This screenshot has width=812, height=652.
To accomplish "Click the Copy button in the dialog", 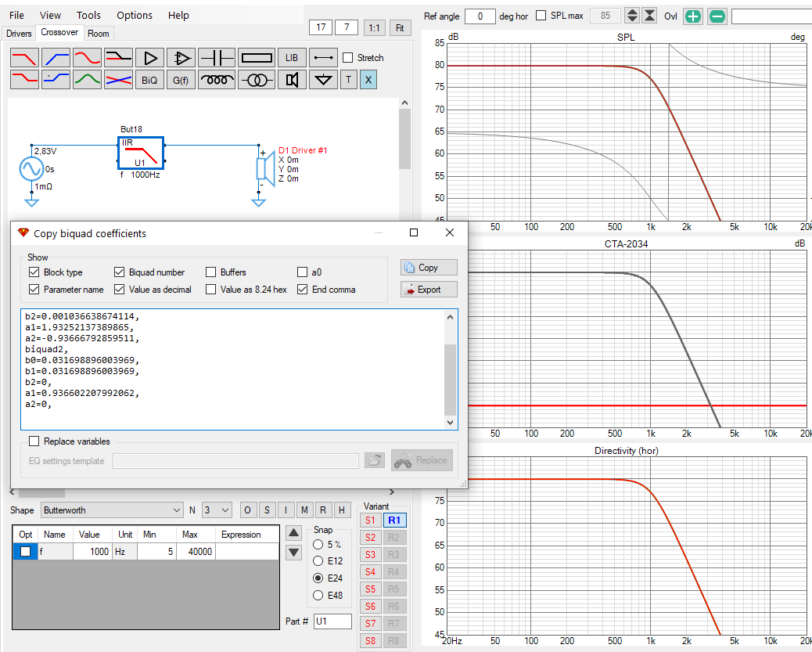I will (x=429, y=268).
